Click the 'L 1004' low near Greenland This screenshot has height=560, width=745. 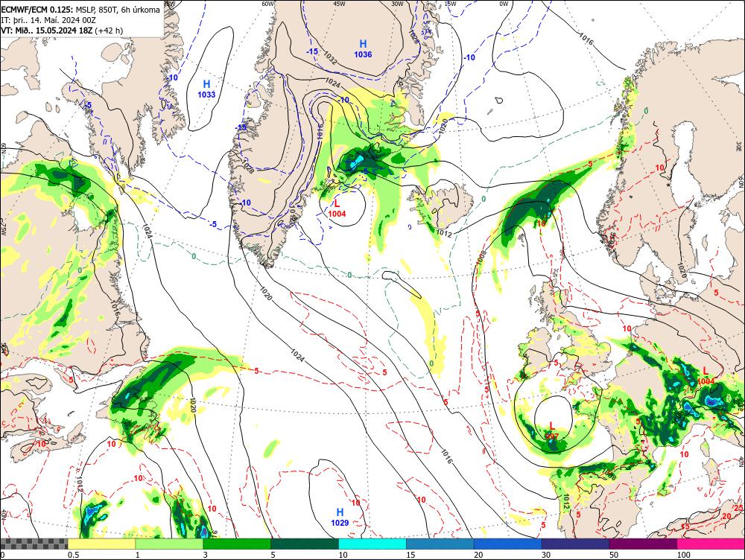[x=337, y=209]
